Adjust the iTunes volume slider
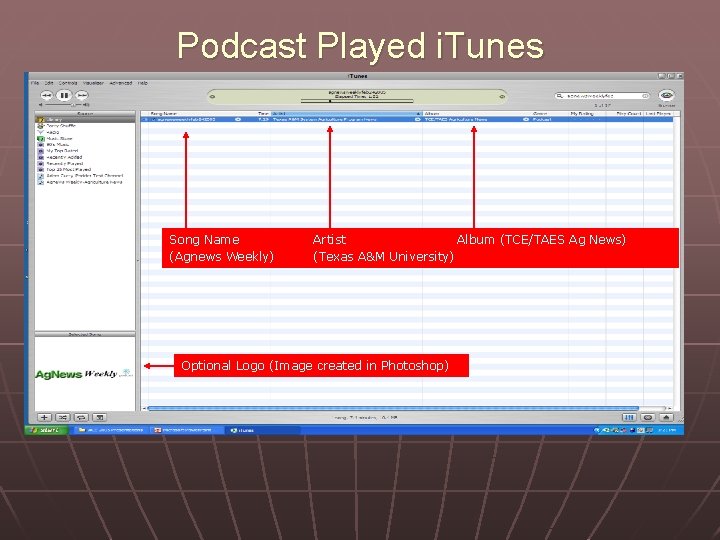 (x=63, y=105)
